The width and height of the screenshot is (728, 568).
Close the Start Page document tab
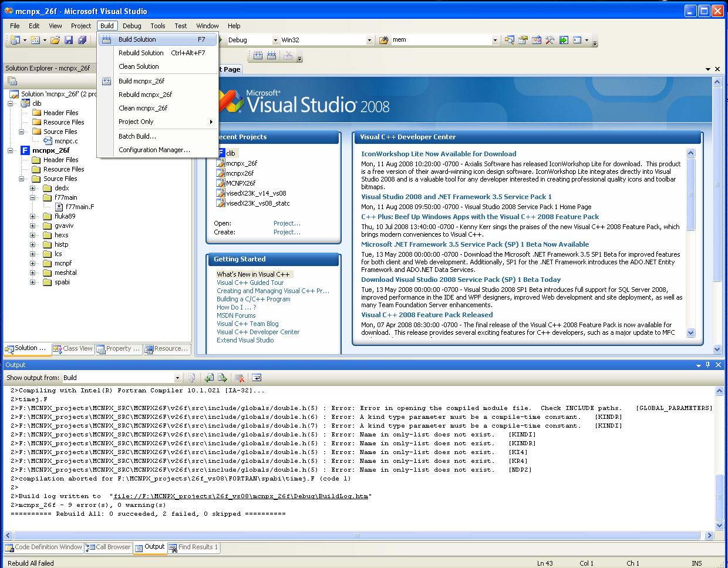(717, 69)
